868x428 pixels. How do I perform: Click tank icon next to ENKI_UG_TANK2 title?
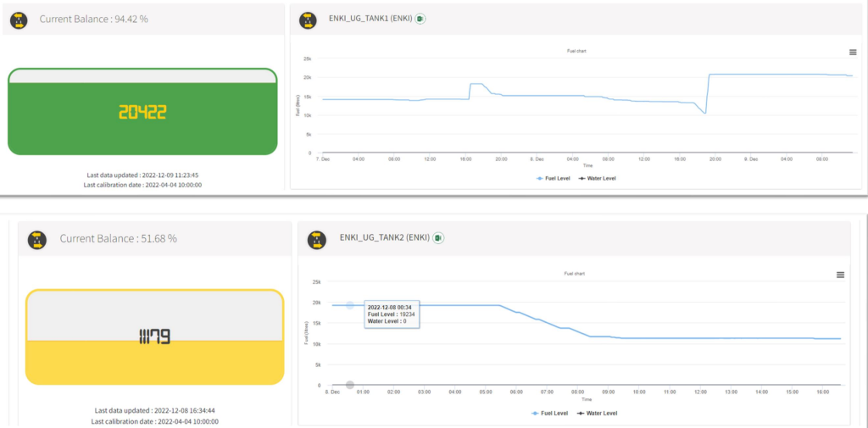click(x=319, y=239)
